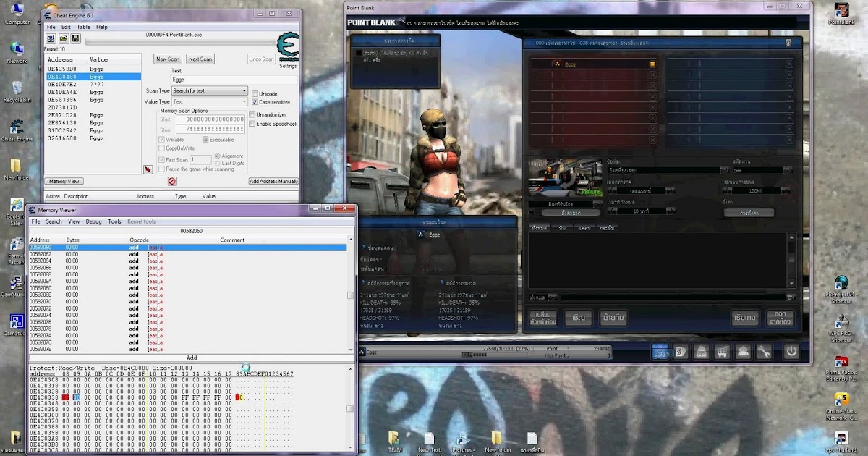Click the red arrow add-to-list icon
The height and width of the screenshot is (456, 868).
148,169
